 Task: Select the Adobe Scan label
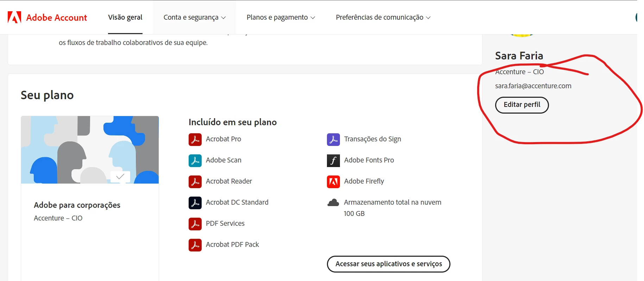(223, 160)
